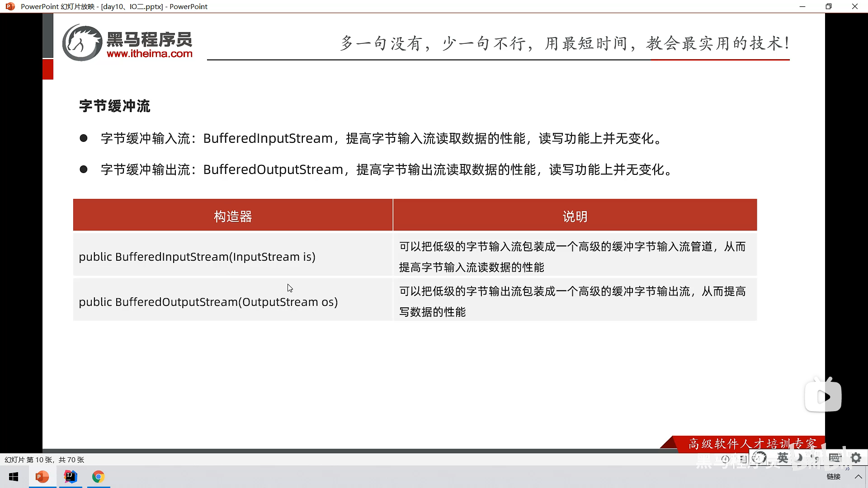Toggle 英 Chinese/English input mode
Image resolution: width=868 pixels, height=488 pixels.
(783, 458)
